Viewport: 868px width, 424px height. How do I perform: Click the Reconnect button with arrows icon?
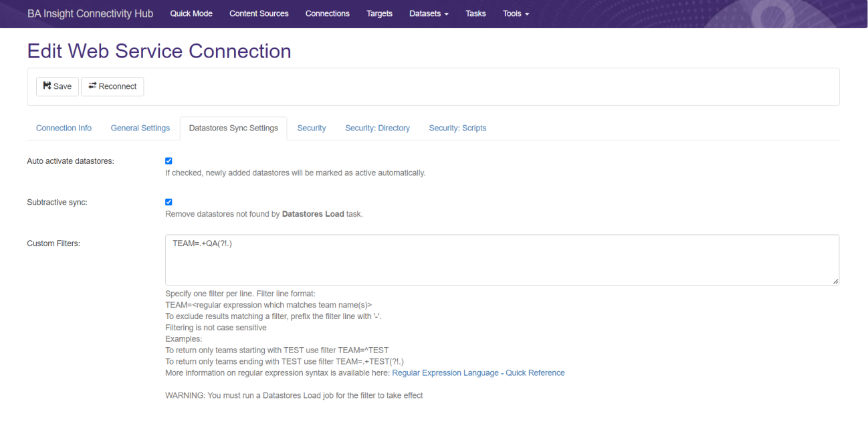[x=112, y=86]
